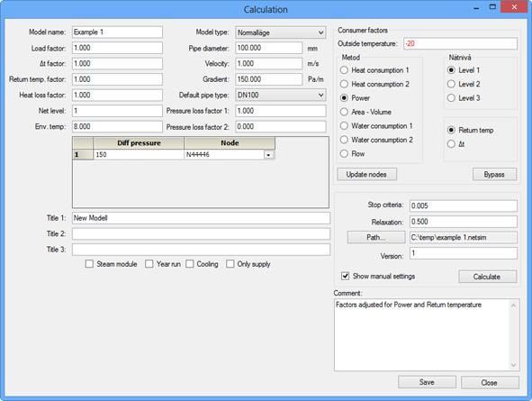Focus the Stop criteria input field
The image size is (532, 401).
tap(464, 205)
